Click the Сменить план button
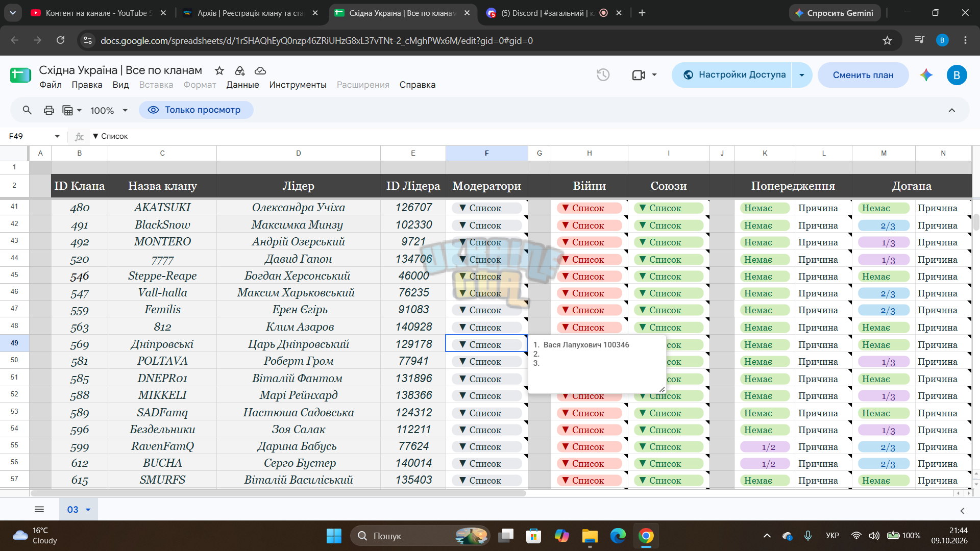 (x=863, y=75)
